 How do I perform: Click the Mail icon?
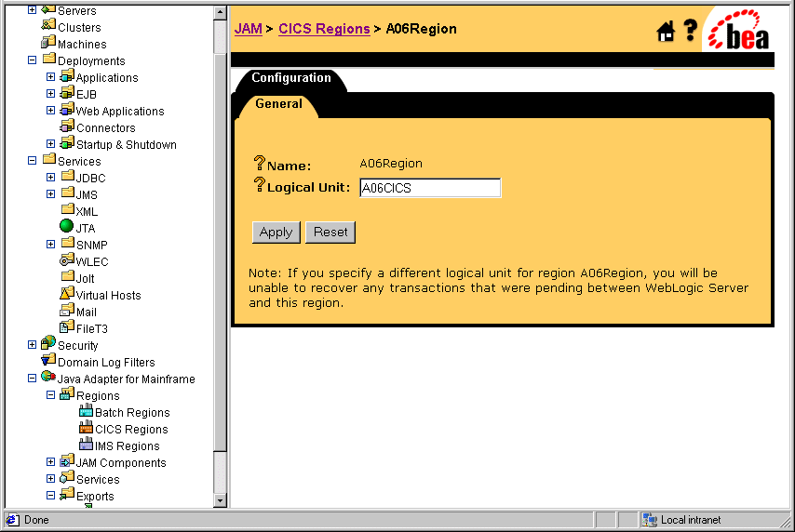click(x=67, y=310)
